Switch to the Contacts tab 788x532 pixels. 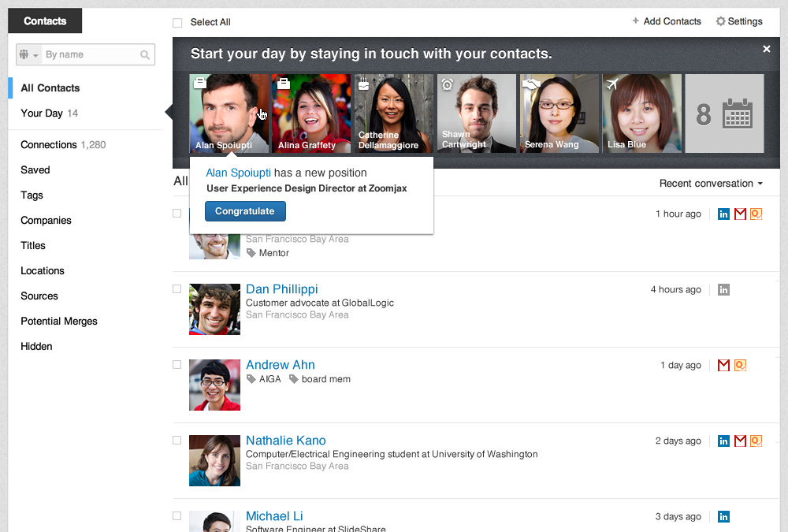coord(44,20)
